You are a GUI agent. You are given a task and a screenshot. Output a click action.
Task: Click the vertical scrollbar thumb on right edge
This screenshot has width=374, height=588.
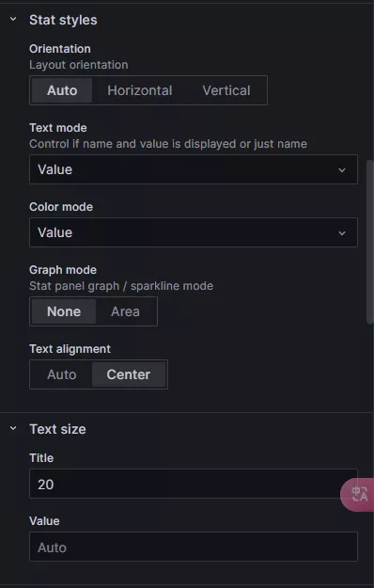click(x=370, y=242)
